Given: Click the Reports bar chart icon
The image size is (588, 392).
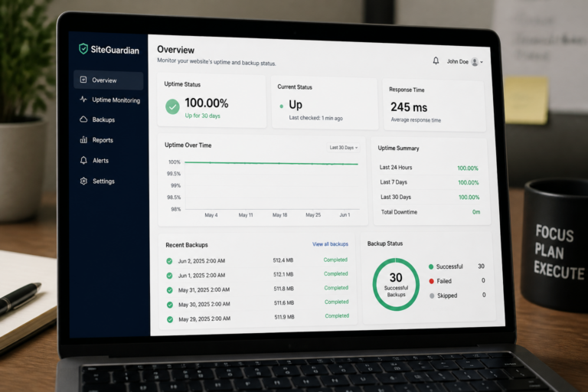Looking at the screenshot, I should coord(83,139).
